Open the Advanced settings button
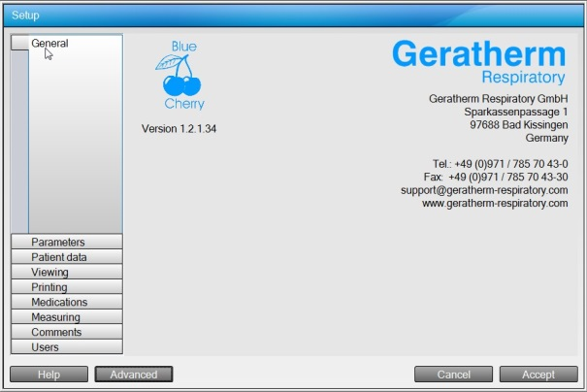This screenshot has height=392, width=587. click(x=134, y=374)
